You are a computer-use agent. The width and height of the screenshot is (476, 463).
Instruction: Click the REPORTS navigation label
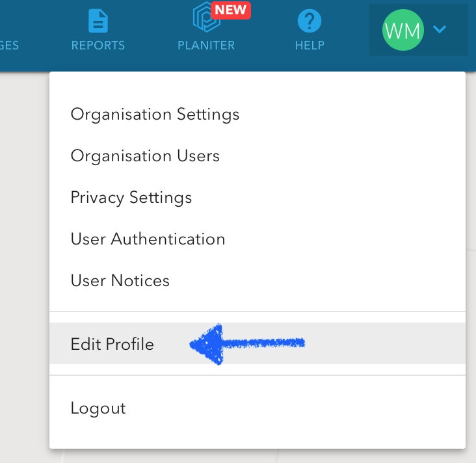point(98,46)
